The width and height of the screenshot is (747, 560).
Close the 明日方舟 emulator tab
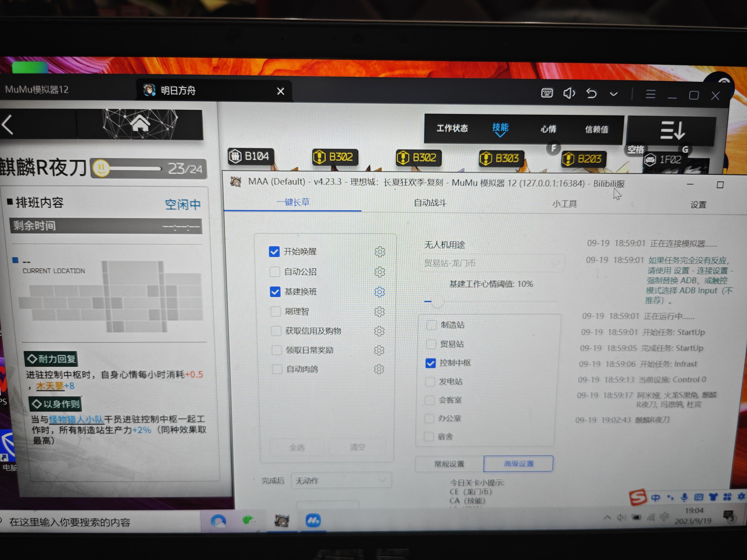[280, 91]
